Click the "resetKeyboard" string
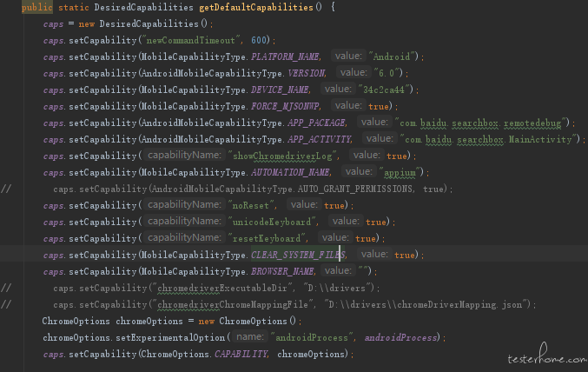Screen dimensions: 588x372 point(267,238)
